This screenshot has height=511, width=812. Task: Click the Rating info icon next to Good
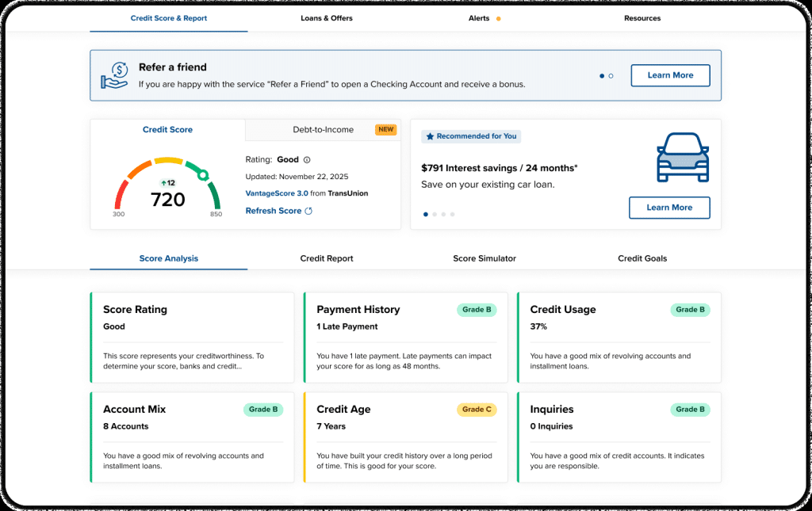point(307,159)
